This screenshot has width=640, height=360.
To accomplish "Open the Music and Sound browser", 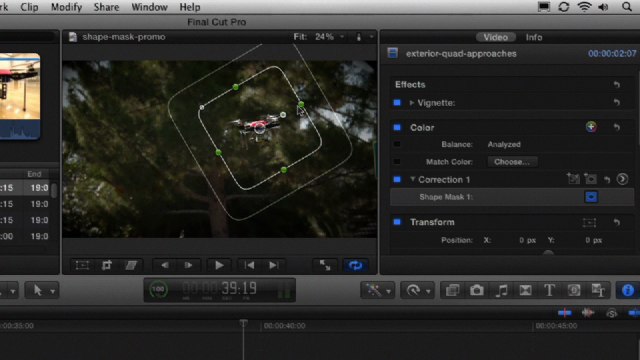I will (x=501, y=290).
